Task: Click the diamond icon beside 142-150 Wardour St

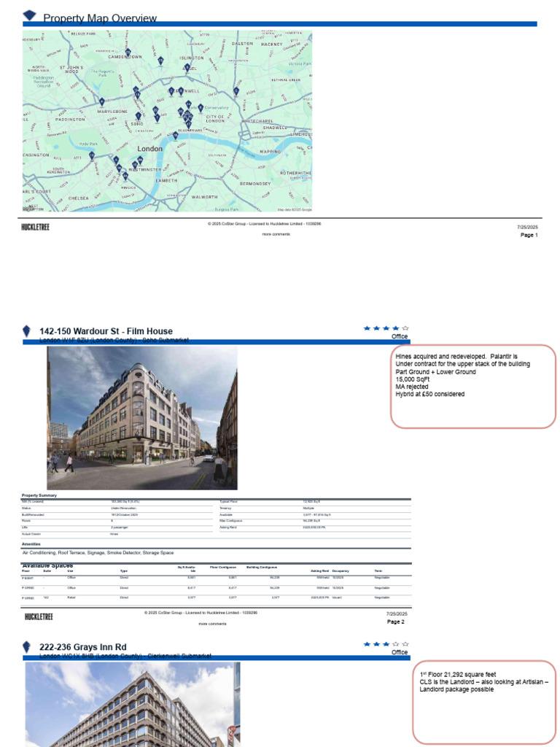Action: pyautogui.click(x=27, y=330)
